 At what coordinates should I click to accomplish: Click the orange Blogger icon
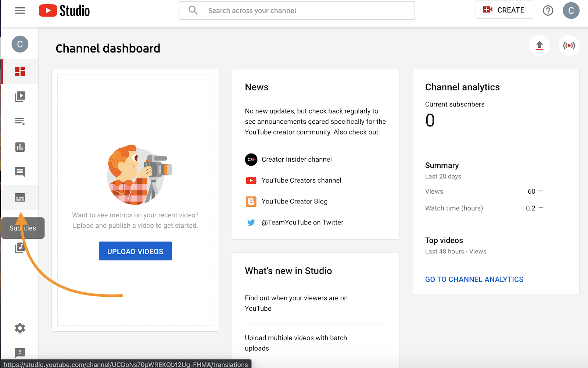(x=251, y=201)
